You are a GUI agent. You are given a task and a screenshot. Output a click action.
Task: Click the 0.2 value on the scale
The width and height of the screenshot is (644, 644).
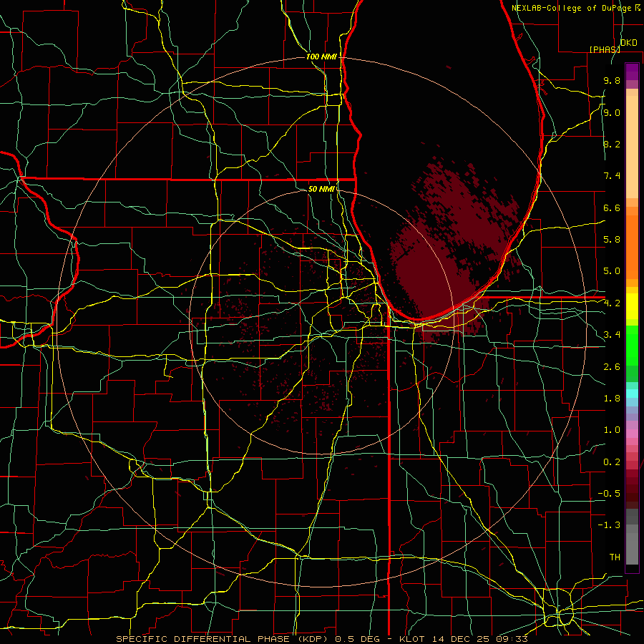point(612,462)
